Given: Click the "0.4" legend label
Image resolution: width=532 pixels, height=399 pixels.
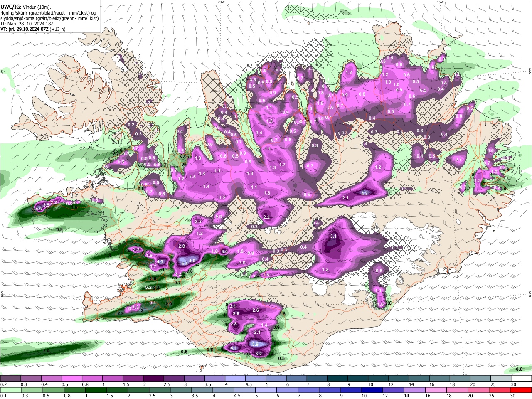Looking at the screenshot, I should [44, 384].
